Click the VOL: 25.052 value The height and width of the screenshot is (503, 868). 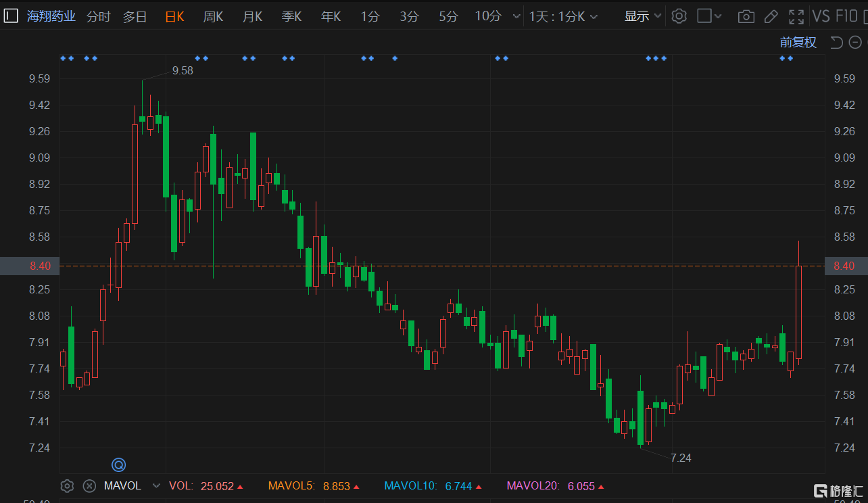coord(206,485)
